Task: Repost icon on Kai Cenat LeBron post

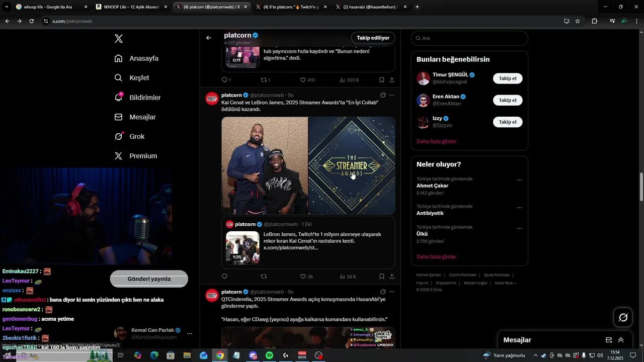Action: [x=264, y=276]
